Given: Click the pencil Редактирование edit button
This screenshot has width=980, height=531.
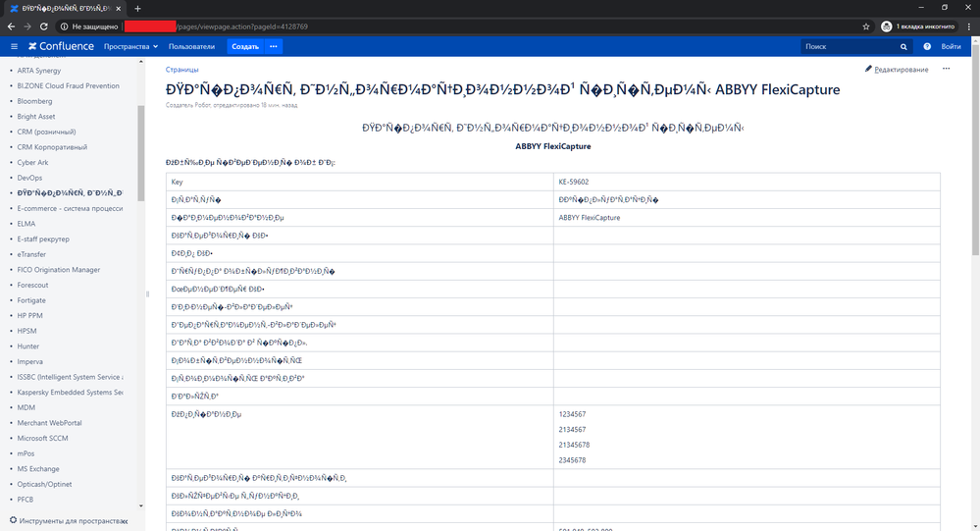Looking at the screenshot, I should click(x=897, y=70).
